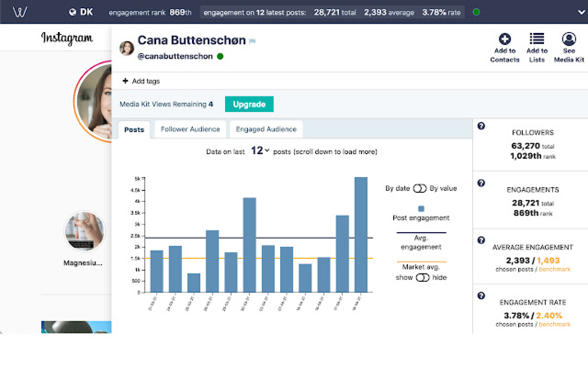Click the Followers help question-mark icon
588x367 pixels.
[481, 126]
